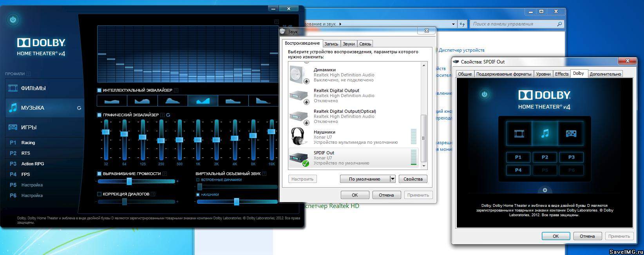
Task: Enable the Коррекция диалогов checkbox
Action: click(99, 194)
